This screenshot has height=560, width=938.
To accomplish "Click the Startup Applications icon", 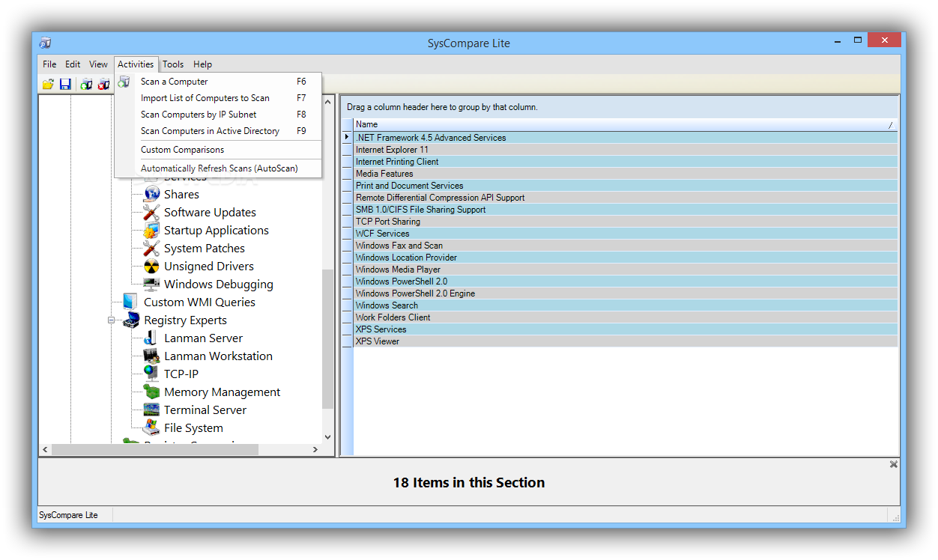I will [152, 230].
